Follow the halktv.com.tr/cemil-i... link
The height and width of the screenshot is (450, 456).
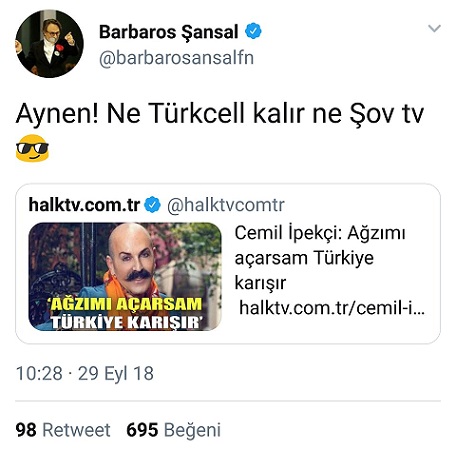click(332, 308)
